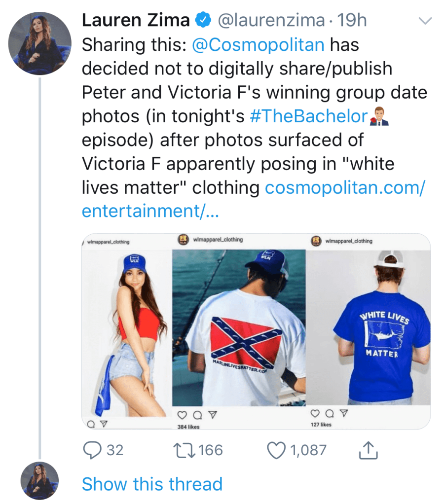Open the tweet options chevron menu
Image resolution: width=444 pixels, height=504 pixels.
pos(424,21)
